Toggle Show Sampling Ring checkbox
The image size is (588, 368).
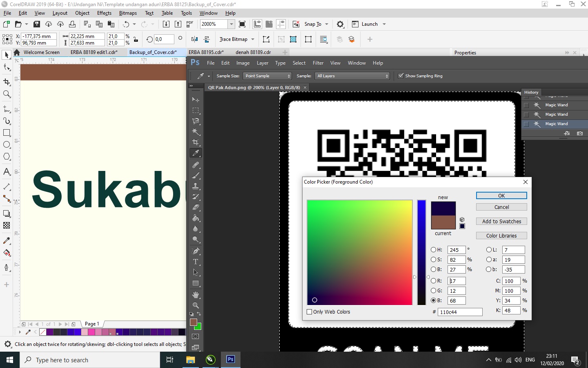click(401, 76)
